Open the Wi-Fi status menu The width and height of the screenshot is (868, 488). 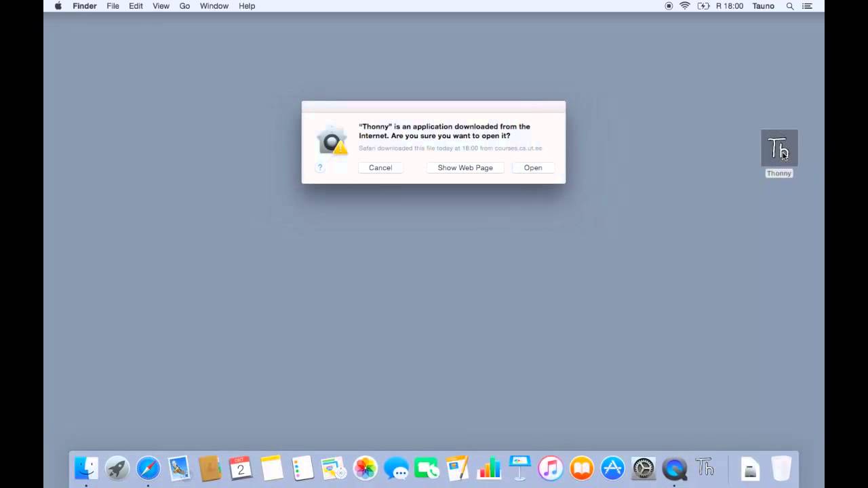point(685,6)
